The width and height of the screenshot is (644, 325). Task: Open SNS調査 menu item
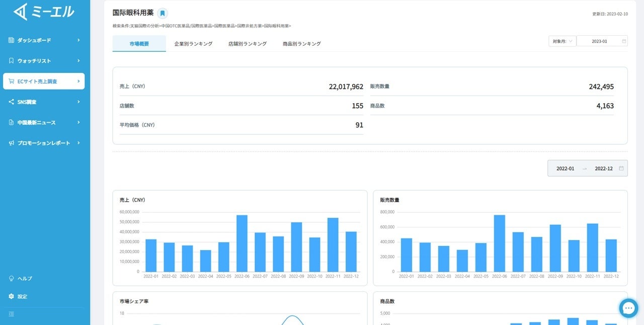point(44,102)
